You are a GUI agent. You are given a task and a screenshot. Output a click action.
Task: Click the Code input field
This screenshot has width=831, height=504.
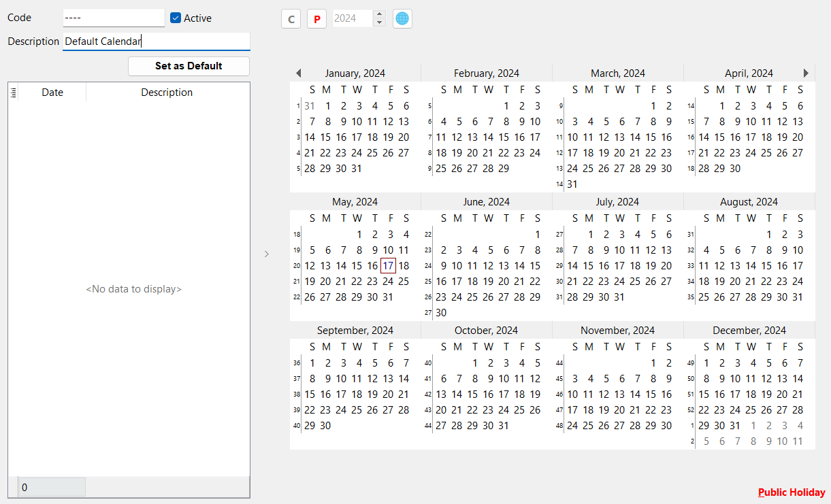[114, 18]
